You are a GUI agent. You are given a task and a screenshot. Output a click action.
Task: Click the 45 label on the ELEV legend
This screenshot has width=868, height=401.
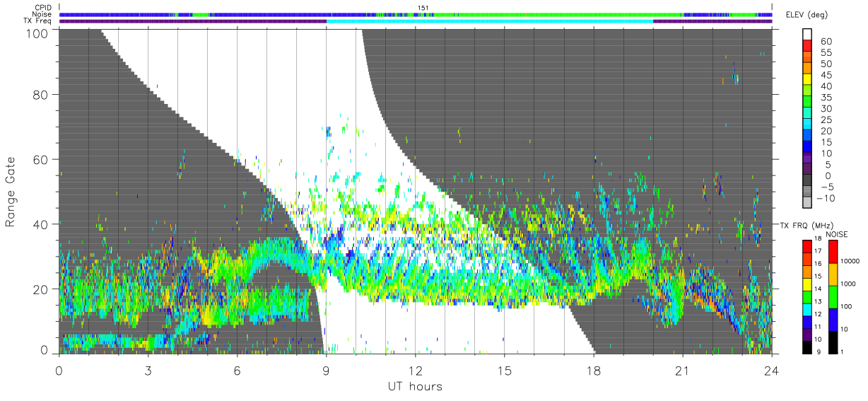pos(826,75)
